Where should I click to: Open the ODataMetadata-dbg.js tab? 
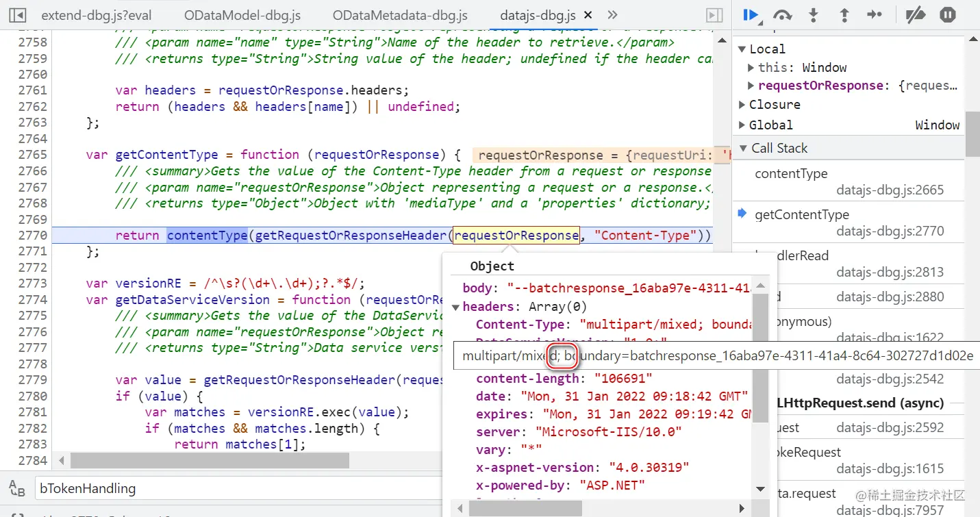(x=400, y=15)
